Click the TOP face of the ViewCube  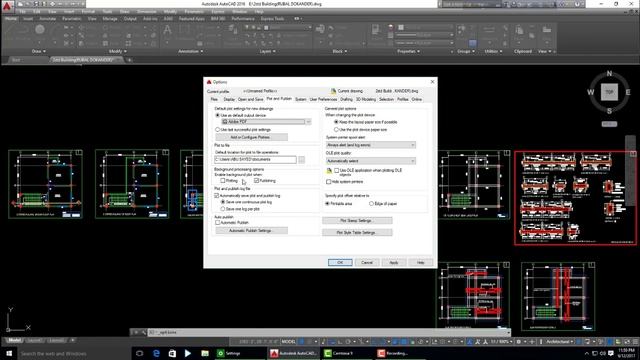pos(609,92)
